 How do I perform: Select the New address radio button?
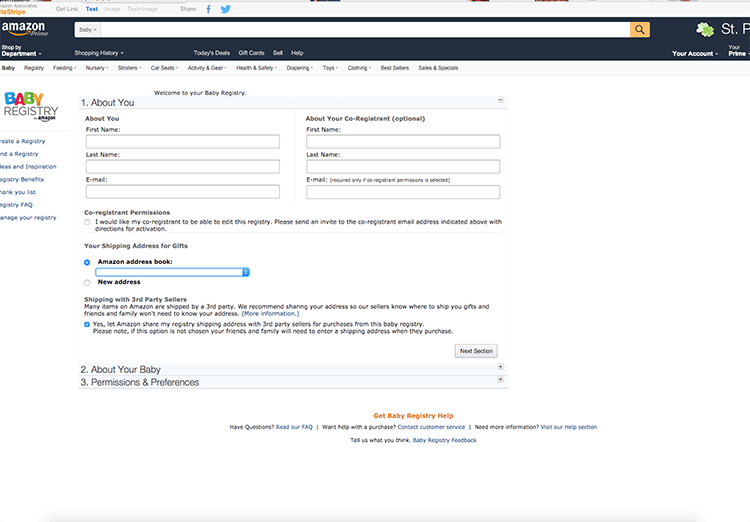(87, 282)
